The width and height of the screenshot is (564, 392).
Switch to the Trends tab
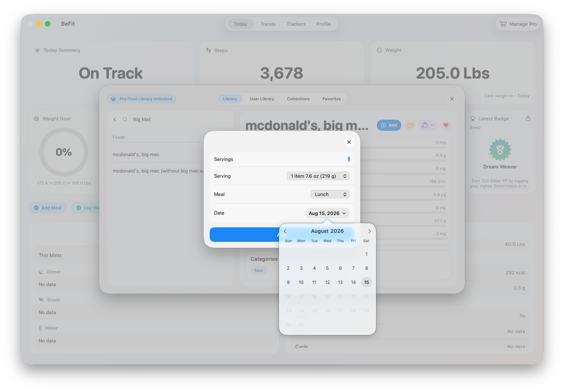pos(268,24)
